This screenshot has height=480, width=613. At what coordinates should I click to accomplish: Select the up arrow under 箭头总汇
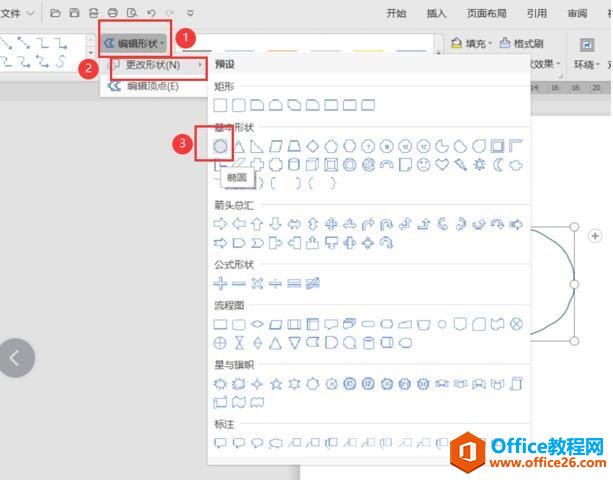click(257, 224)
